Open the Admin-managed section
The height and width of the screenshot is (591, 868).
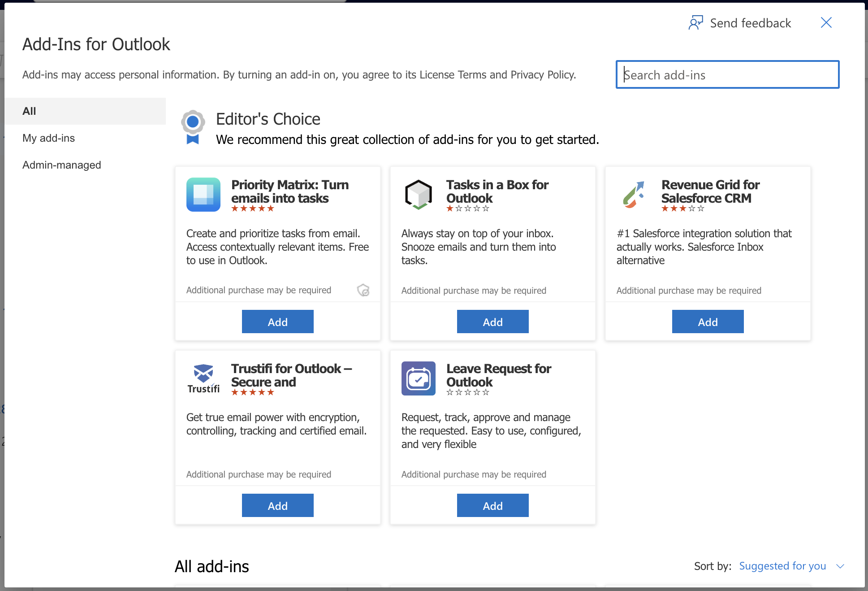61,165
